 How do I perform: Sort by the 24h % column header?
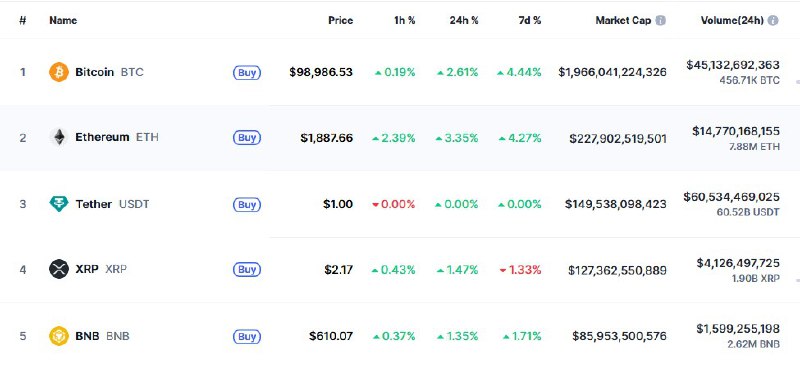pyautogui.click(x=464, y=20)
